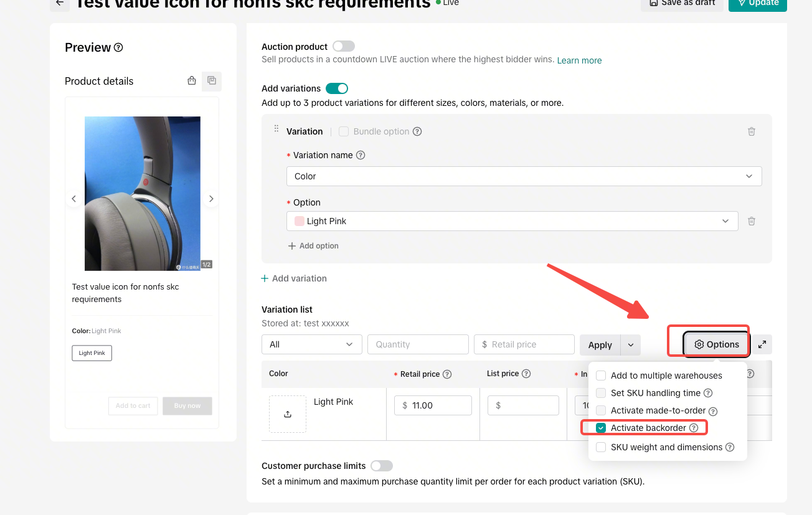The height and width of the screenshot is (515, 812).
Task: Open Retail price column help icon
Action: [447, 374]
